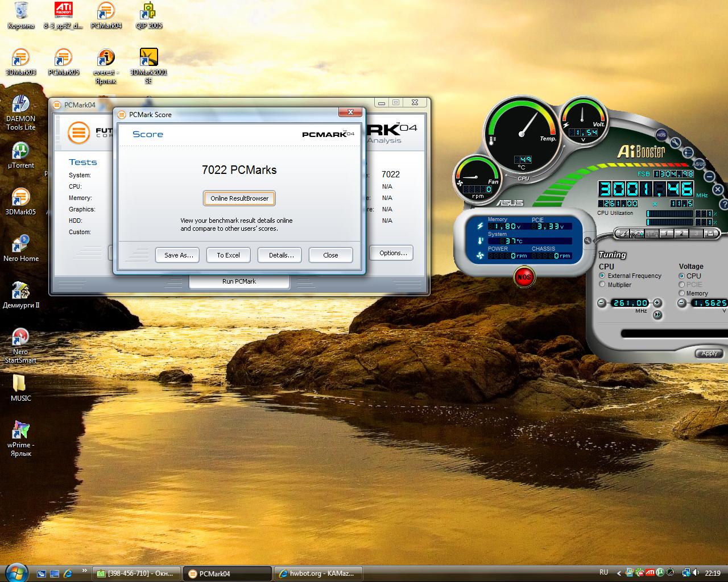Decrease CPU frequency with minus button
728x582 pixels.
tap(602, 303)
